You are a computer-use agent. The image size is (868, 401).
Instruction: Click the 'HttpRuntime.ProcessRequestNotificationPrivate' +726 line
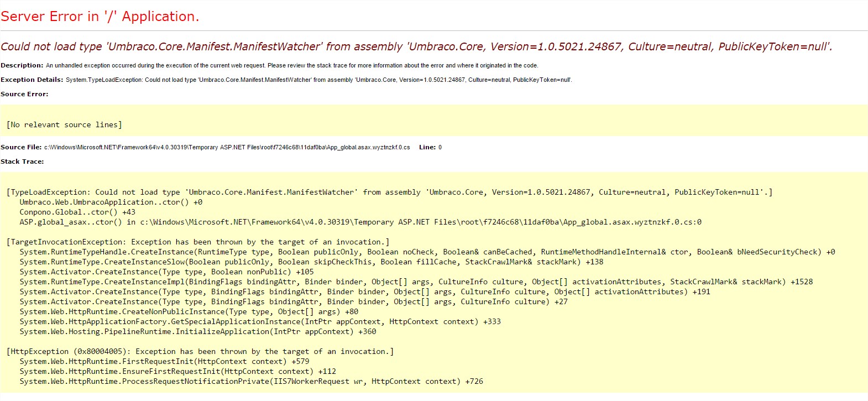click(252, 382)
